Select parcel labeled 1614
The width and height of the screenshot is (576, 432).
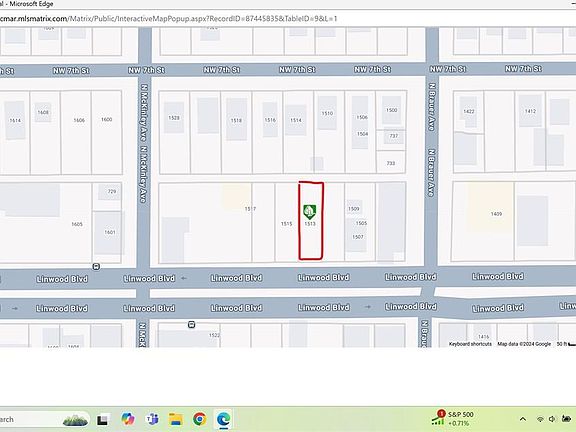point(15,120)
